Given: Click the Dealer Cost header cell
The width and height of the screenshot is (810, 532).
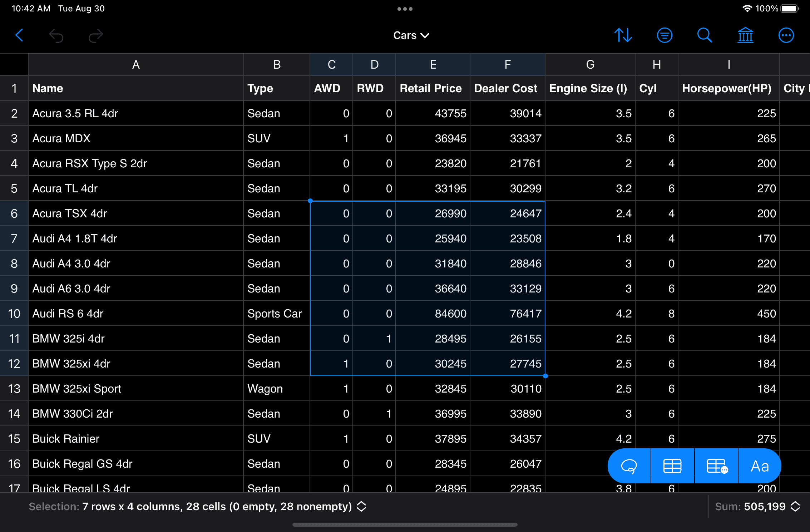Looking at the screenshot, I should [x=508, y=88].
